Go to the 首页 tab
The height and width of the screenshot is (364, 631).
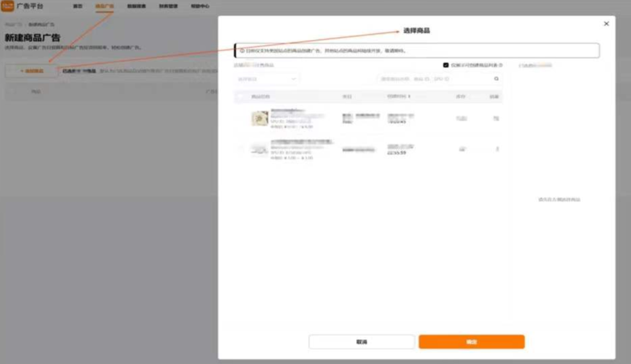pyautogui.click(x=78, y=6)
